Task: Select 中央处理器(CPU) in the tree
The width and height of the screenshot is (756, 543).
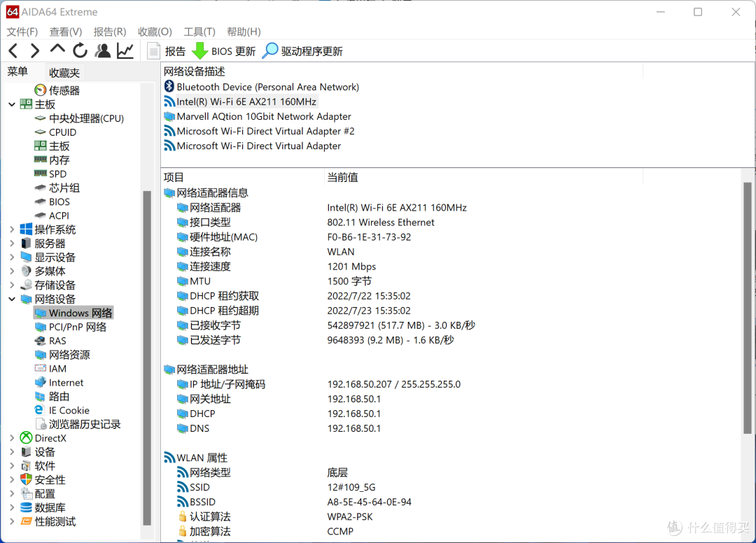Action: tap(80, 118)
